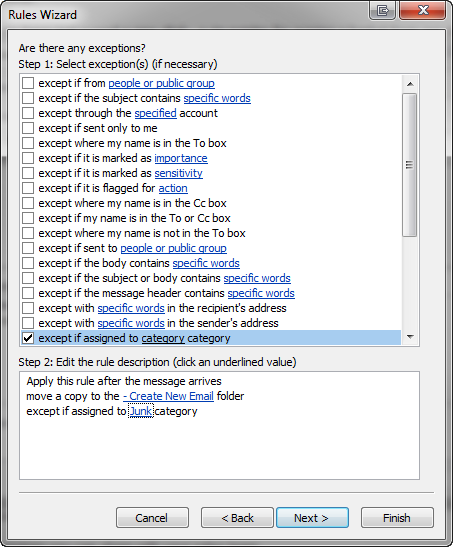Click the 'action' link in the flagged row

click(x=173, y=188)
